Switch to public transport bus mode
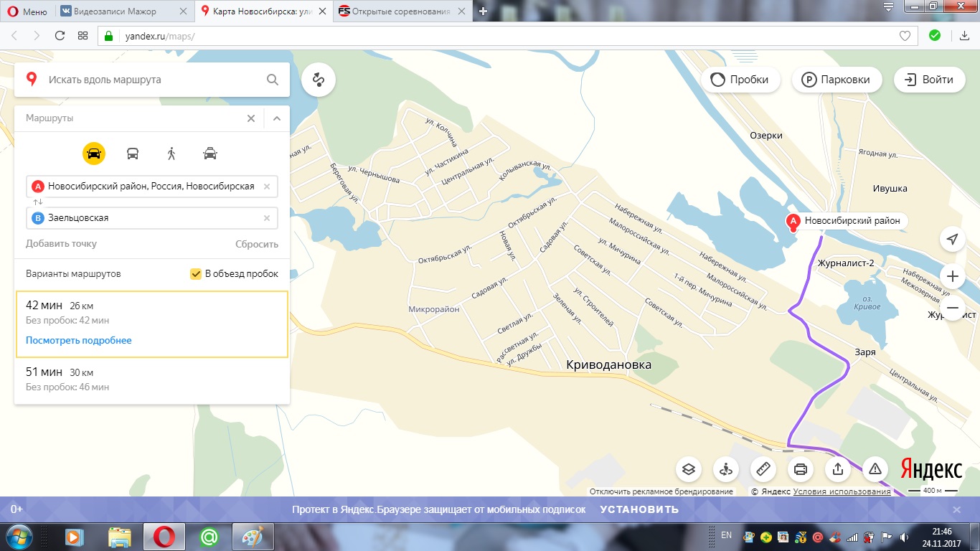 pyautogui.click(x=133, y=154)
